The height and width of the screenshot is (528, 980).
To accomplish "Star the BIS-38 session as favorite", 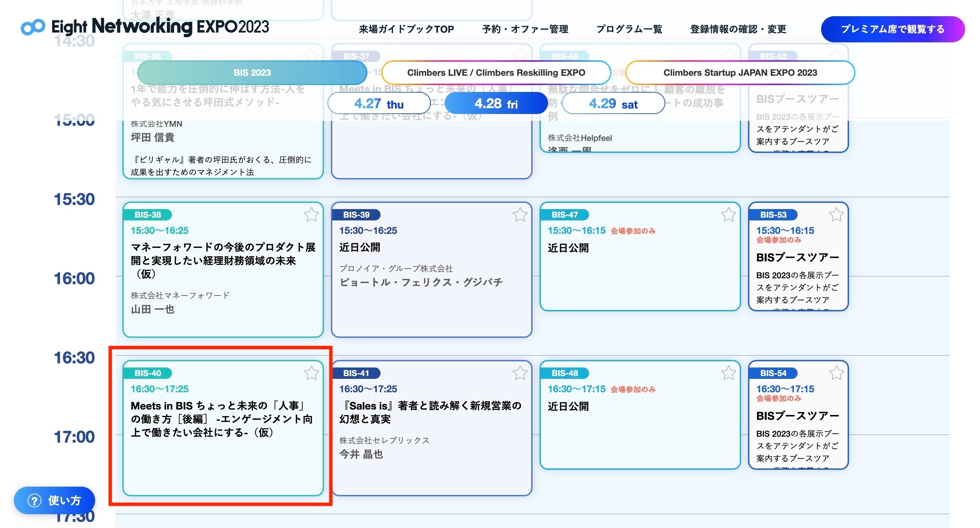I will 311,215.
